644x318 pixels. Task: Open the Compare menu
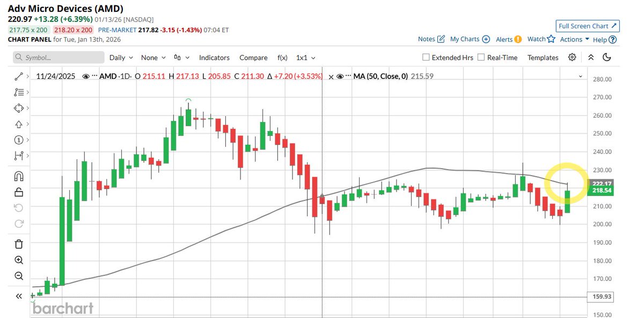coord(253,57)
